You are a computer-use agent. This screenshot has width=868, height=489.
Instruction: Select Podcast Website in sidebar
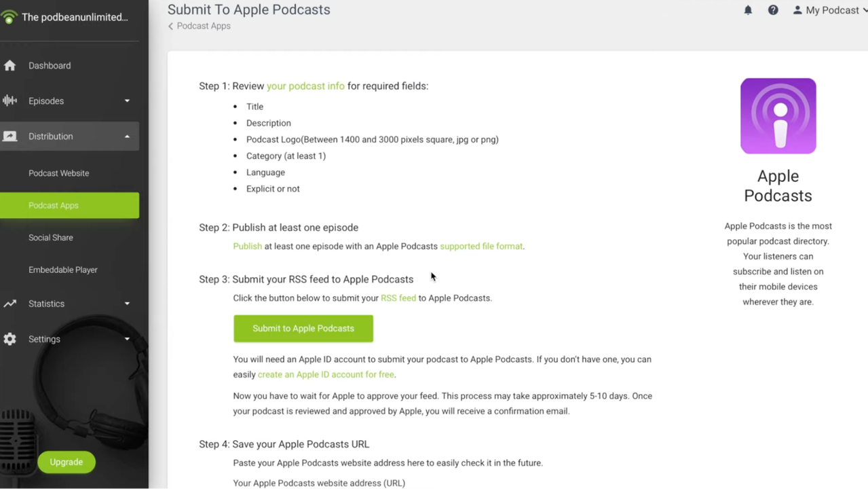click(59, 173)
